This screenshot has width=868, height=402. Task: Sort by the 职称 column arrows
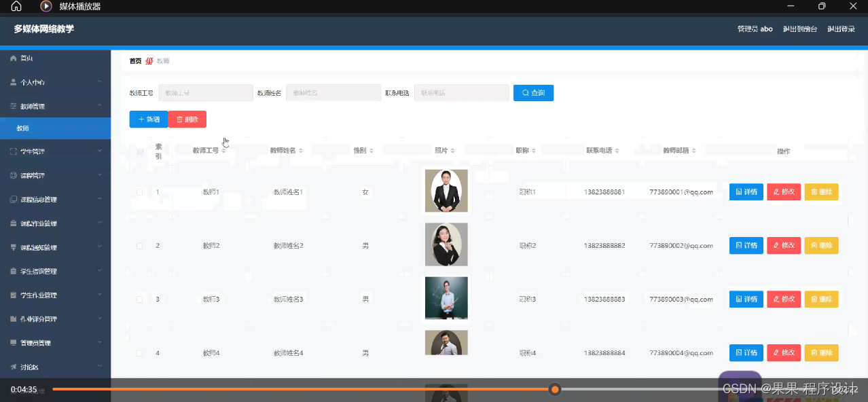pyautogui.click(x=534, y=151)
